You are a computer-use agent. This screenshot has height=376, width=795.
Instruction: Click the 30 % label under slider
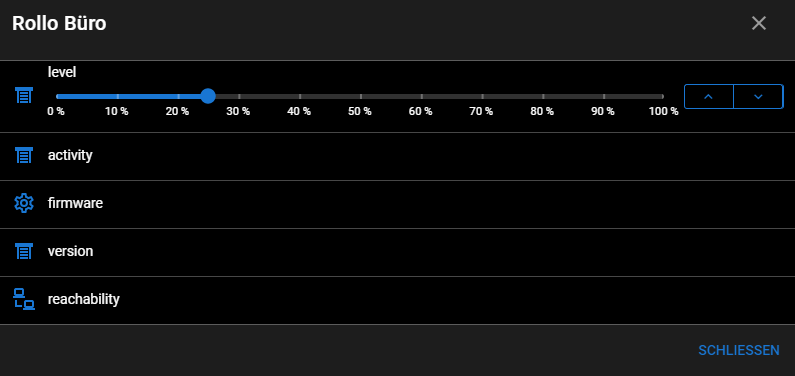coord(238,111)
